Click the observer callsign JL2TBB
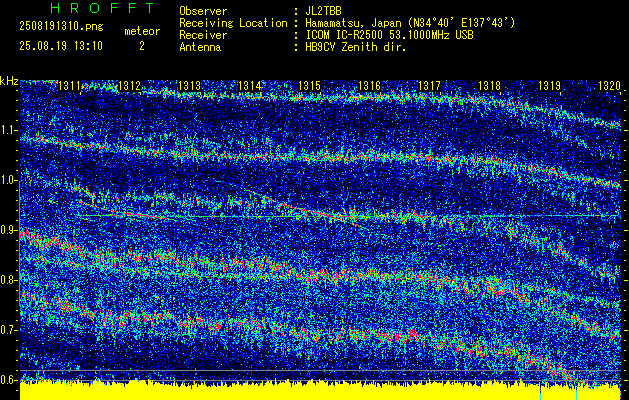Image resolution: width=629 pixels, height=400 pixels. [323, 11]
